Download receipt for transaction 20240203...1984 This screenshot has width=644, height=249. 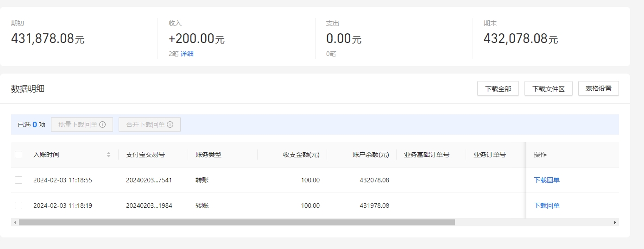coord(547,205)
